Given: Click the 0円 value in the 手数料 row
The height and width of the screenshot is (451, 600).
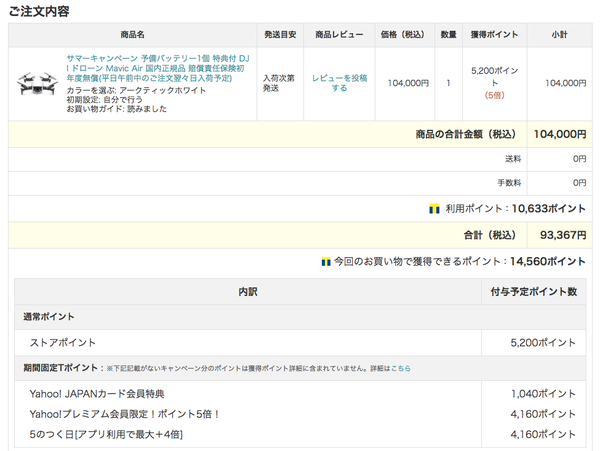Looking at the screenshot, I should pyautogui.click(x=579, y=183).
